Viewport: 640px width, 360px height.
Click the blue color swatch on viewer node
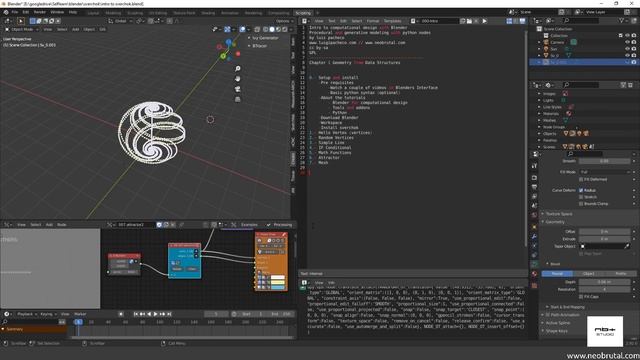278,287
